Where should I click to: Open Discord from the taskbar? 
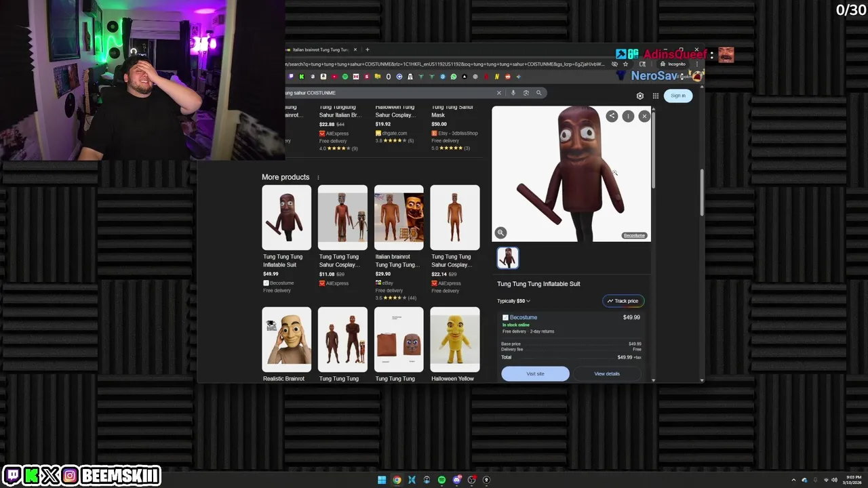click(456, 480)
